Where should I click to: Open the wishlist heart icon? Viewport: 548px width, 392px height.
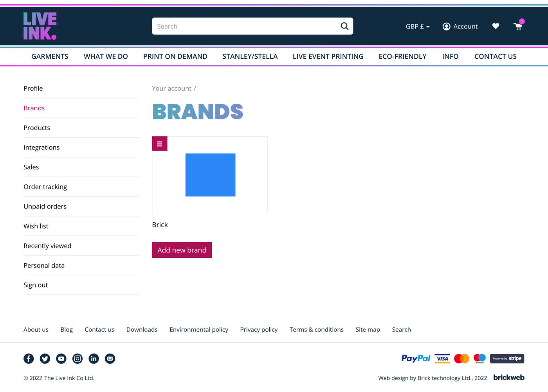[x=496, y=26]
